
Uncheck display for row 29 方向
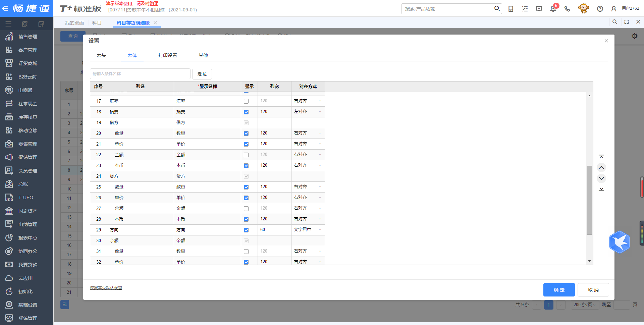(x=246, y=230)
